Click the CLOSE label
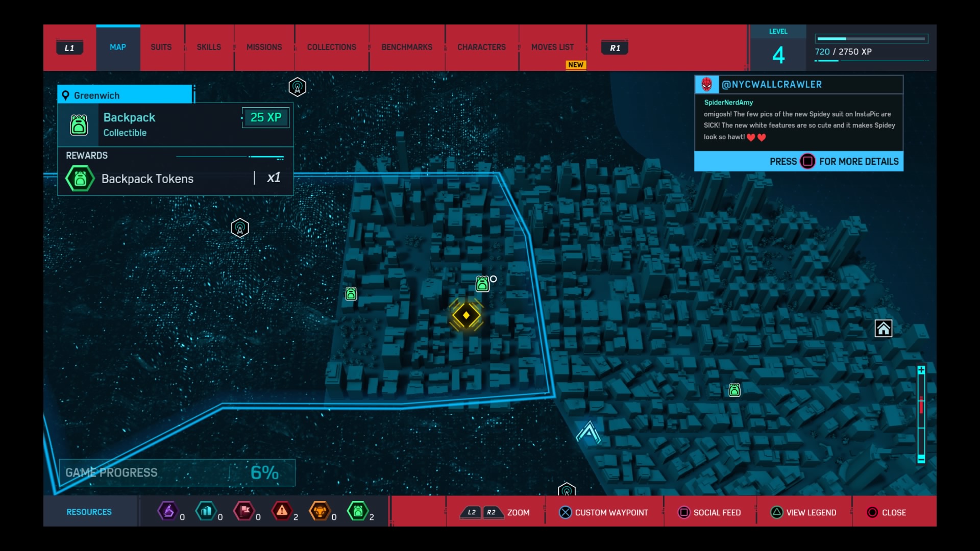The height and width of the screenshot is (551, 980). 894,513
